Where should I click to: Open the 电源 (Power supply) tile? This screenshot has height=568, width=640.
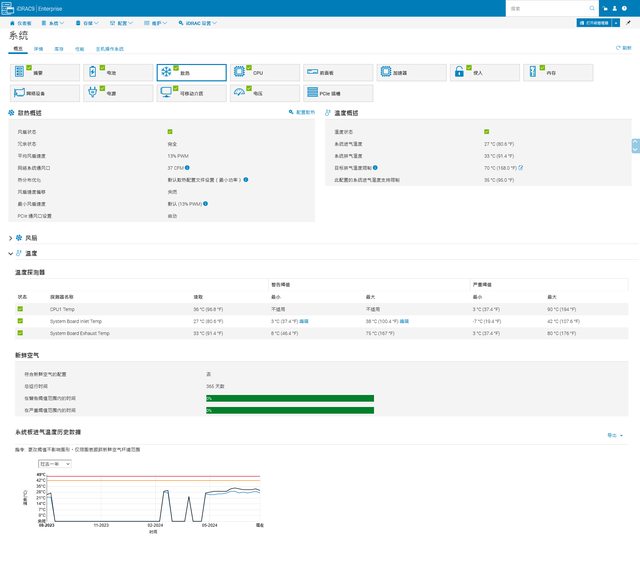[x=119, y=93]
